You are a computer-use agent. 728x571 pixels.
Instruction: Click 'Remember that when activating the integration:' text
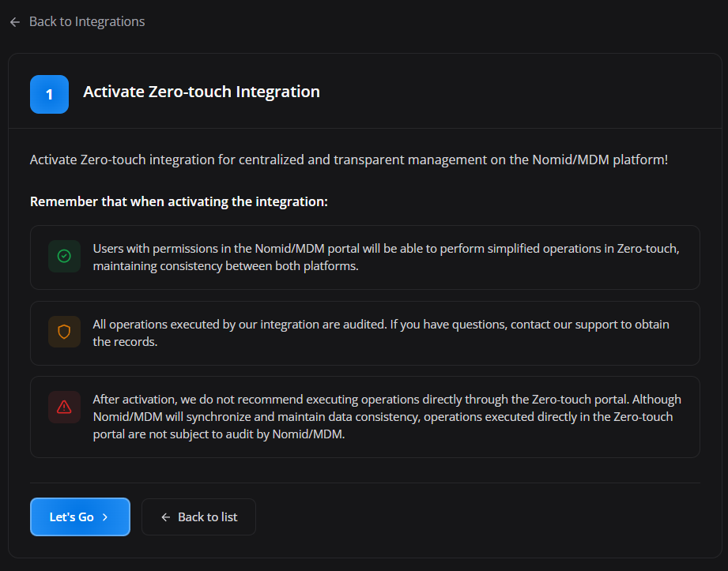pos(179,201)
